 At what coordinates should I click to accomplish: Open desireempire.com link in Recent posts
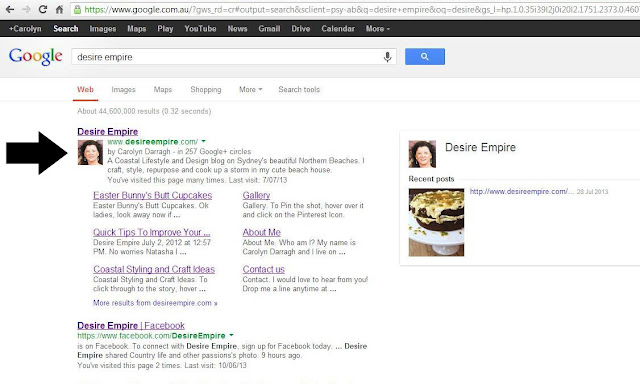[x=521, y=191]
